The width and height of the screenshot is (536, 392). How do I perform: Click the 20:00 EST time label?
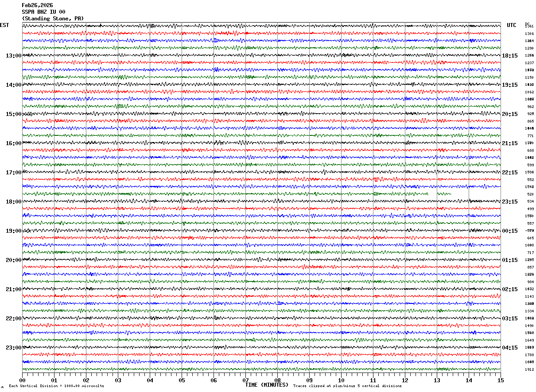click(x=13, y=260)
